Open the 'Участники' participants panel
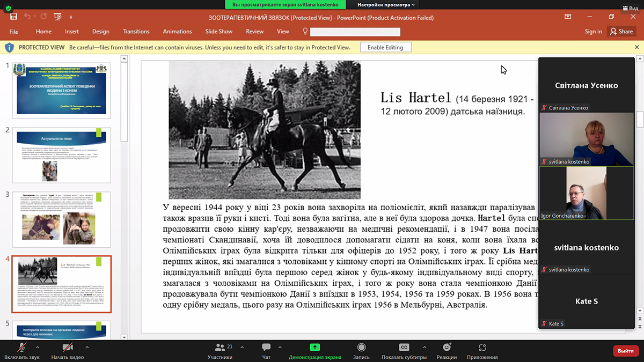644x362 pixels. pos(220,351)
